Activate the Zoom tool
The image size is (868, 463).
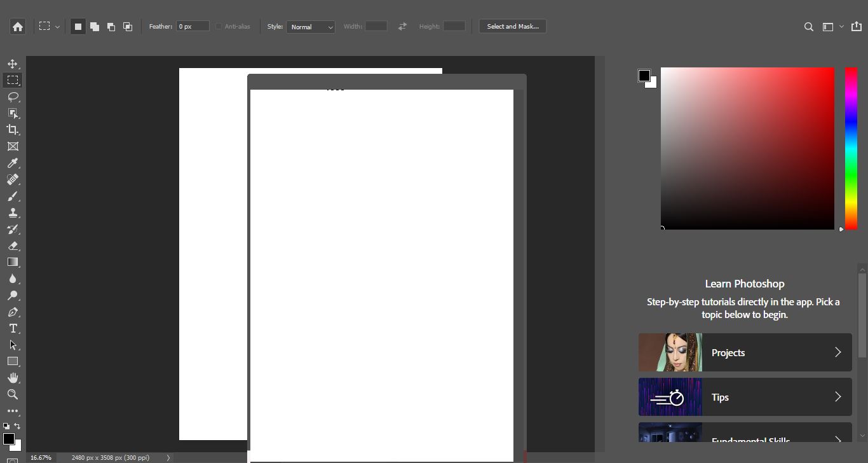[x=13, y=394]
